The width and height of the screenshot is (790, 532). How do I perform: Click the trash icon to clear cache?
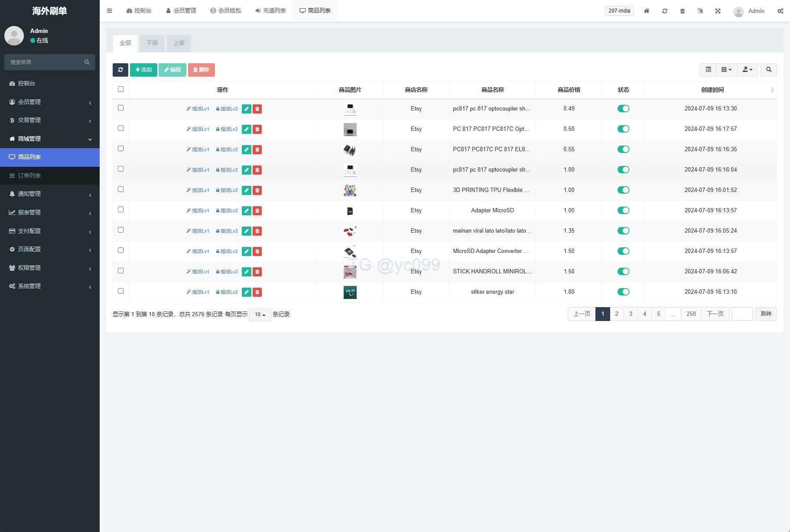(x=682, y=11)
